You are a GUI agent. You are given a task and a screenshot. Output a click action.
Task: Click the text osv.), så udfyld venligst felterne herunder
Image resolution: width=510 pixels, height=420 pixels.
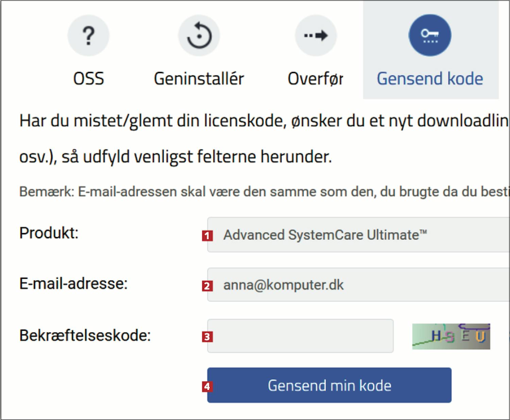tap(175, 157)
